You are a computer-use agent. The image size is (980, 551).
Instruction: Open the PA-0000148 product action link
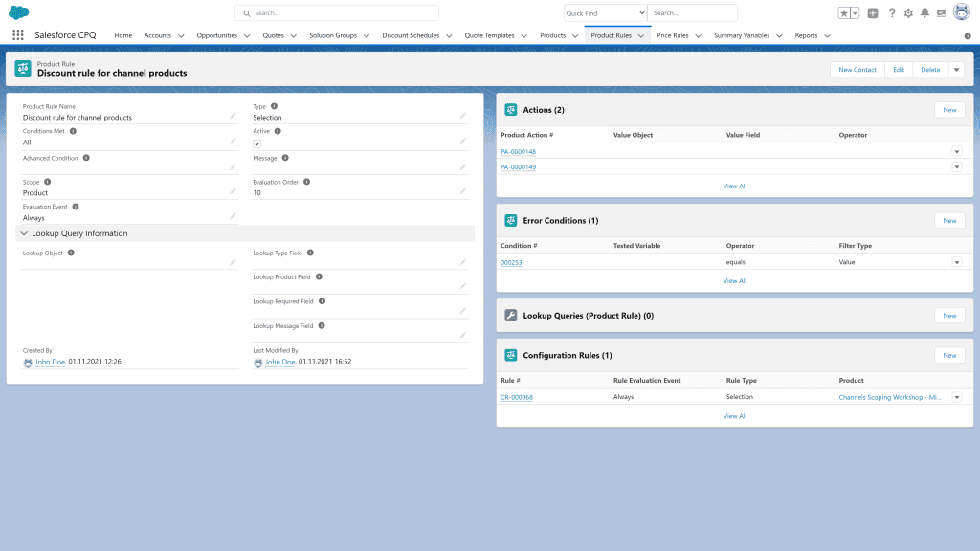(x=518, y=152)
